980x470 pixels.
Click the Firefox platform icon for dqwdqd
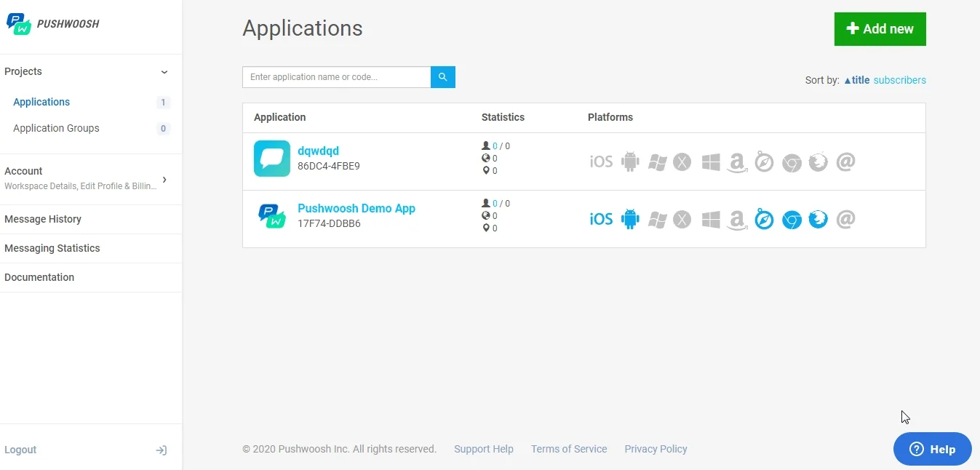[x=818, y=162]
